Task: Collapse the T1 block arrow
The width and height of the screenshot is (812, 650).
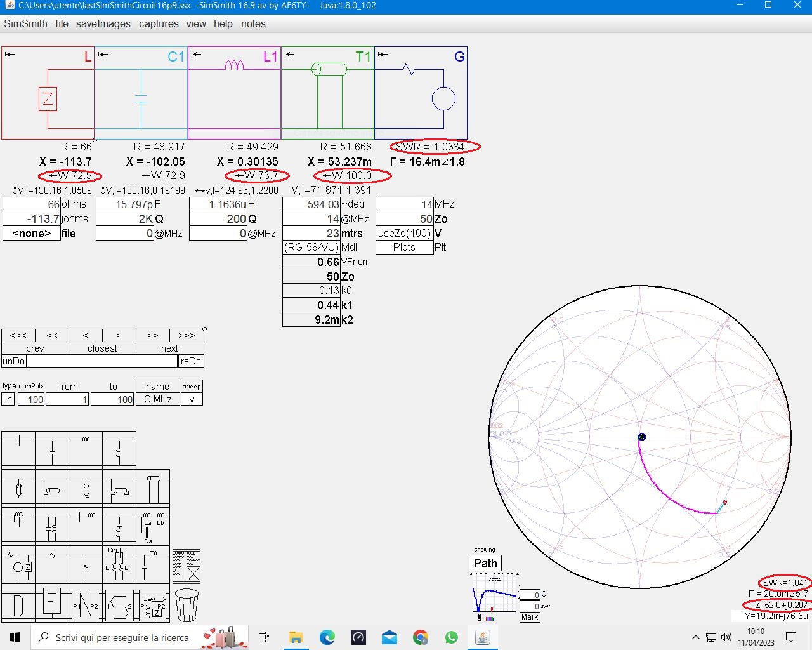Action: point(289,54)
